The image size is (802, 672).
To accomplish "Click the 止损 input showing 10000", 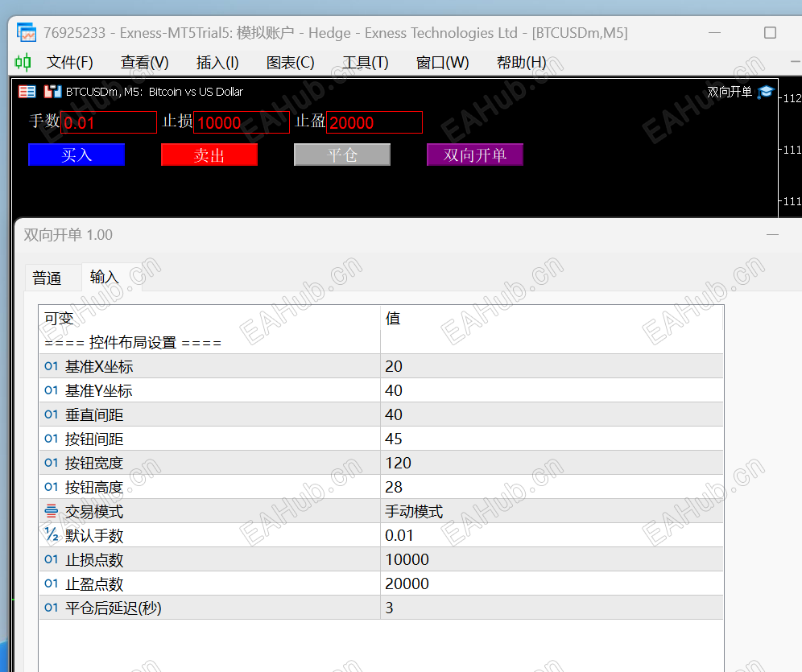I will pos(242,122).
